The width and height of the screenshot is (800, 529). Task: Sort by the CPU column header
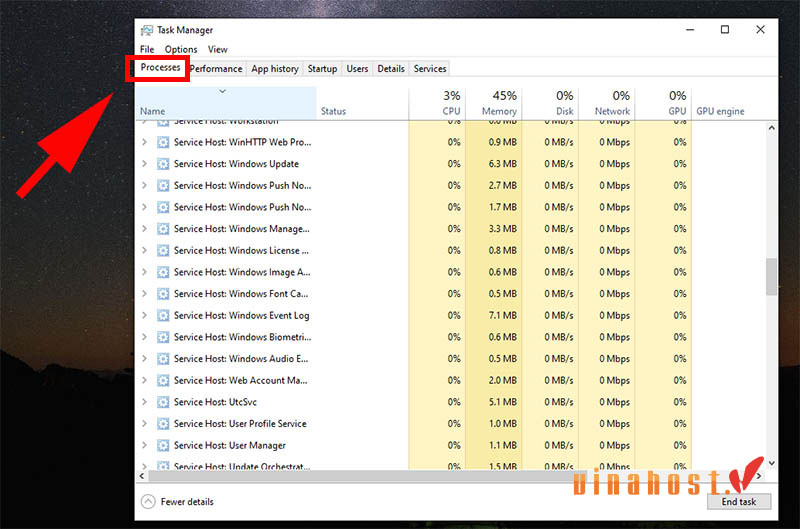point(437,104)
